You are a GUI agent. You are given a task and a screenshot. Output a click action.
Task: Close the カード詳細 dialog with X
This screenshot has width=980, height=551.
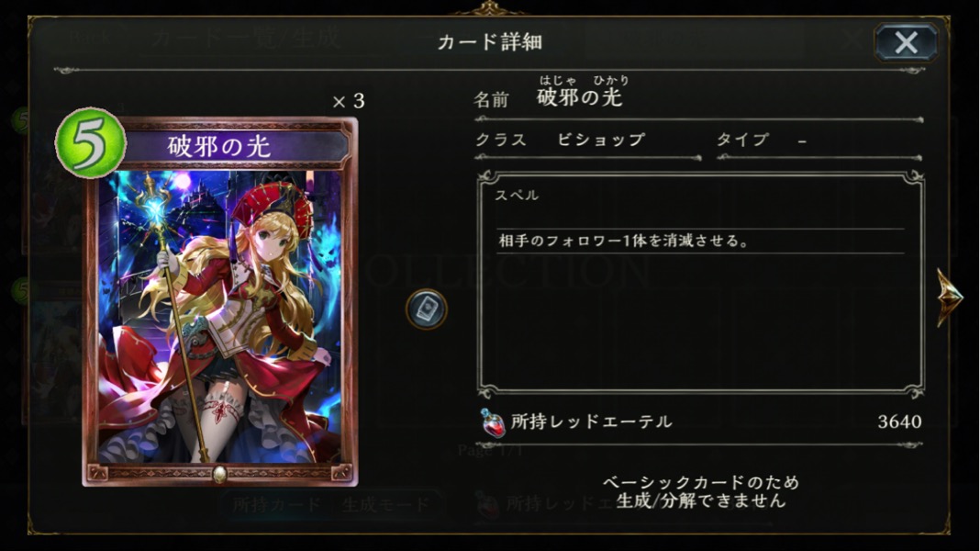[906, 42]
